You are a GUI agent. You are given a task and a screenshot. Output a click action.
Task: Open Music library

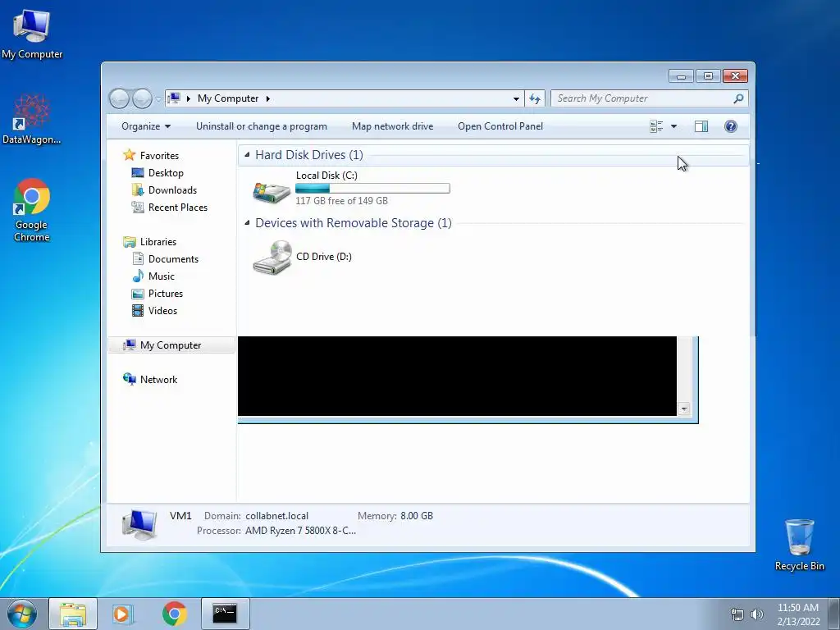162,276
